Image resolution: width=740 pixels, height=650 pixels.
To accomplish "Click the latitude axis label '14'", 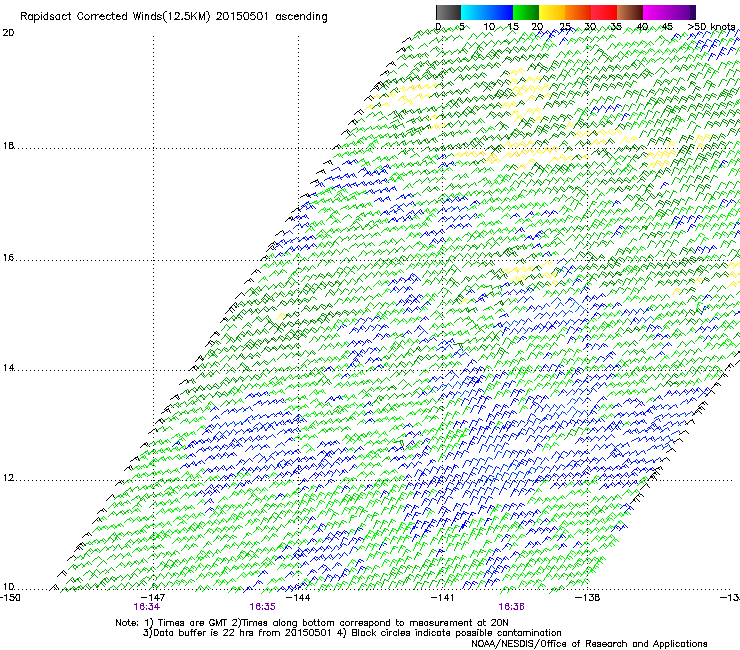I will tap(8, 368).
